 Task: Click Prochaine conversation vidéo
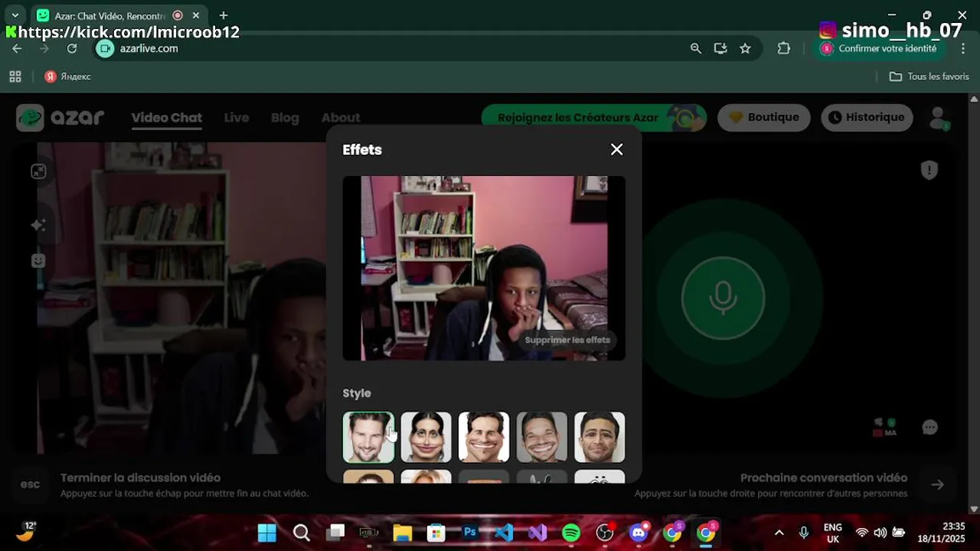coord(824,478)
